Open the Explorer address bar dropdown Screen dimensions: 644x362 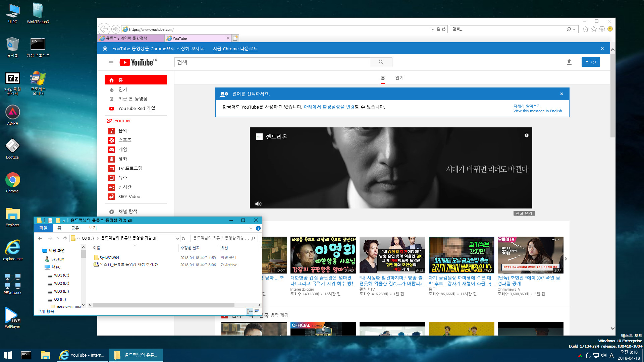point(177,238)
